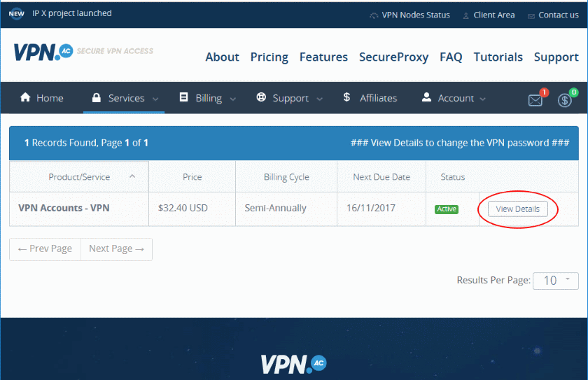
Task: Click the NEW badge icon
Action: coord(17,14)
